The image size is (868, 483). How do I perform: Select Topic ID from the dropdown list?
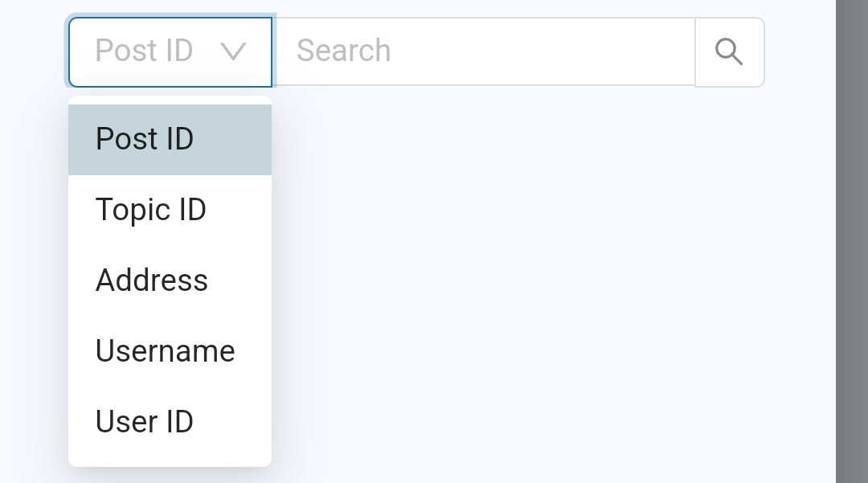pyautogui.click(x=170, y=211)
